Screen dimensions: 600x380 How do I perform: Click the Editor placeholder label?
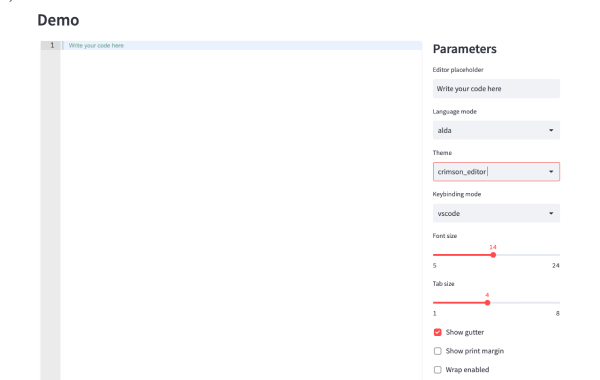point(458,70)
